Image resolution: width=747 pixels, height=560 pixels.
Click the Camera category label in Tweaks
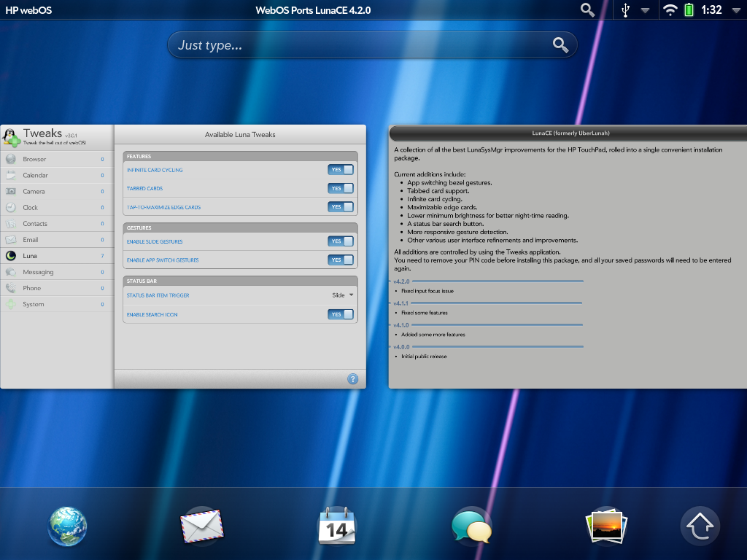tap(34, 192)
